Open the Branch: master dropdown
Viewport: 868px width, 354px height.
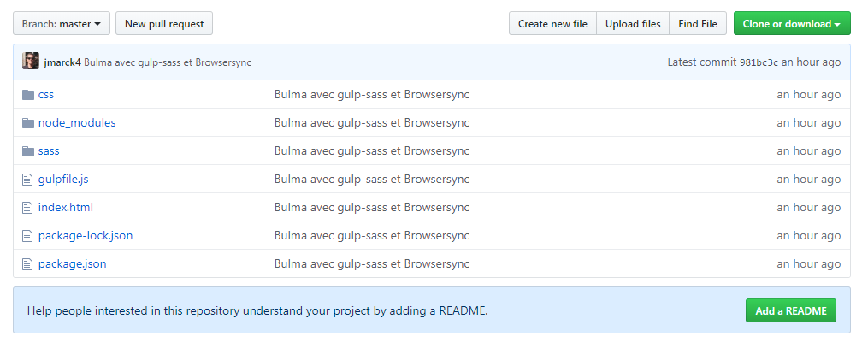click(62, 23)
